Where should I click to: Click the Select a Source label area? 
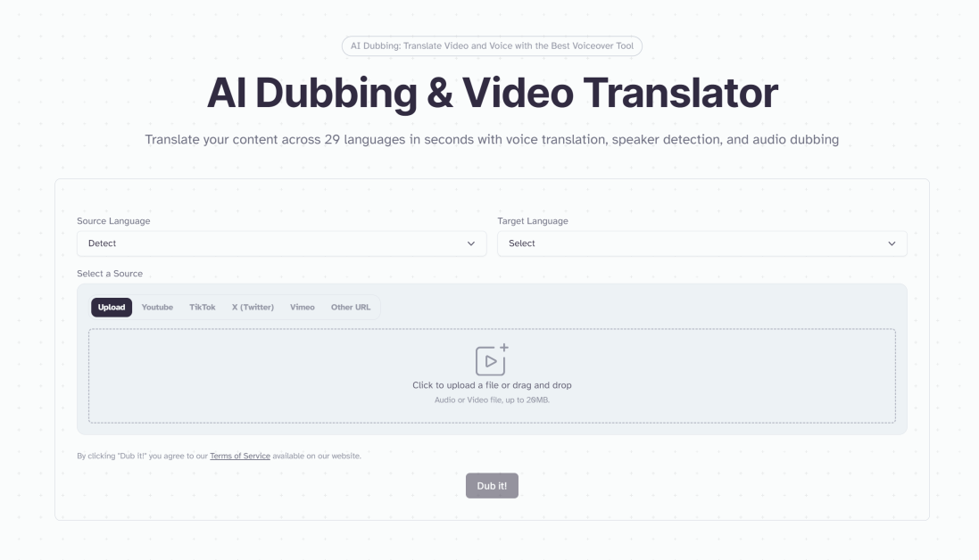[111, 274]
